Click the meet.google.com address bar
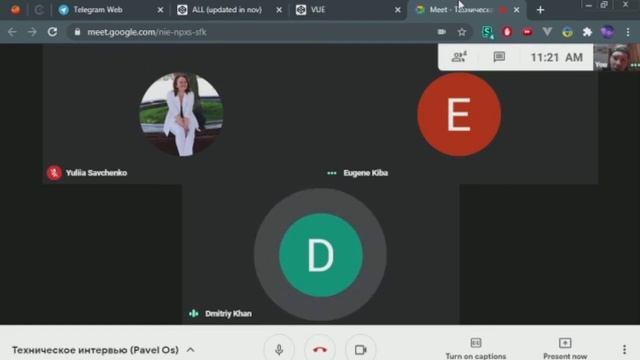Screen dimensions: 640x360 coord(269,32)
